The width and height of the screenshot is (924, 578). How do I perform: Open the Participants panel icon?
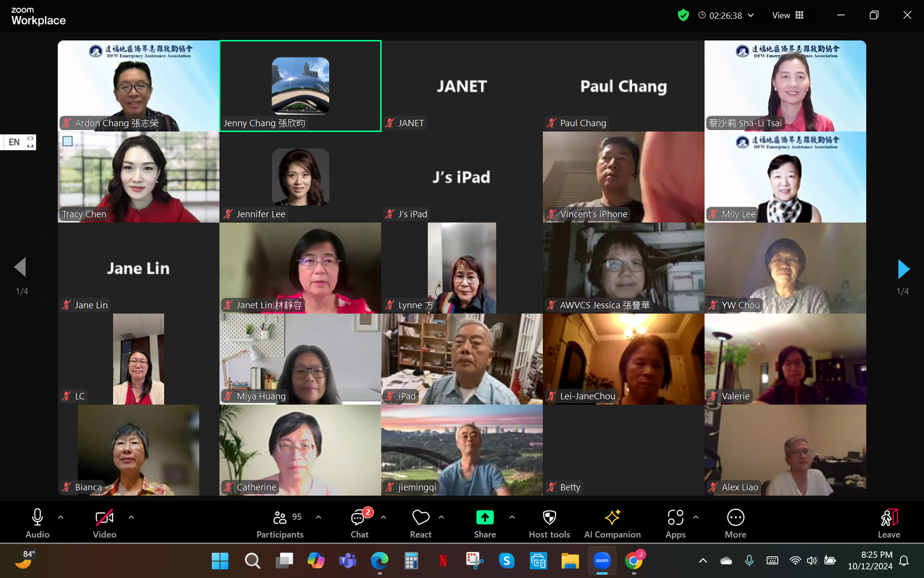point(280,518)
